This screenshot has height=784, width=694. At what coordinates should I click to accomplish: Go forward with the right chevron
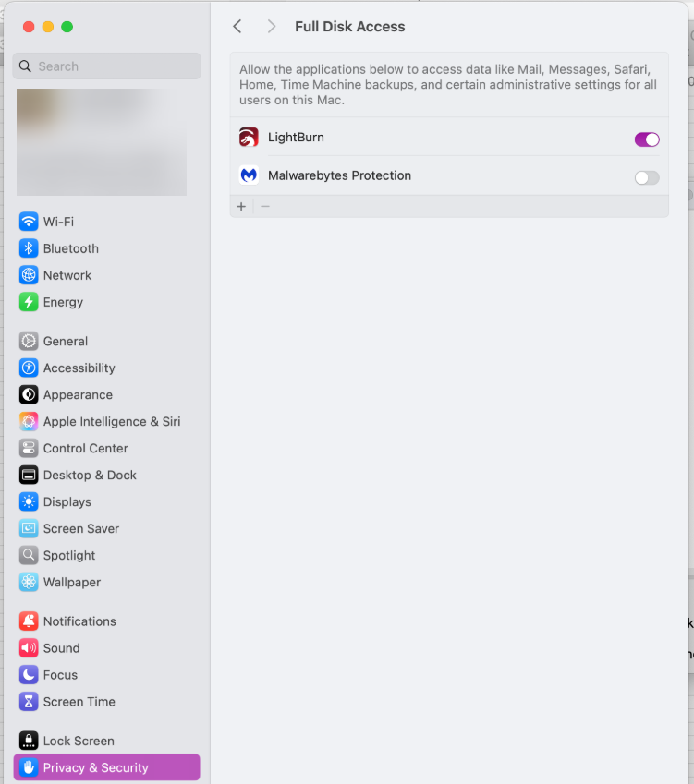point(271,27)
